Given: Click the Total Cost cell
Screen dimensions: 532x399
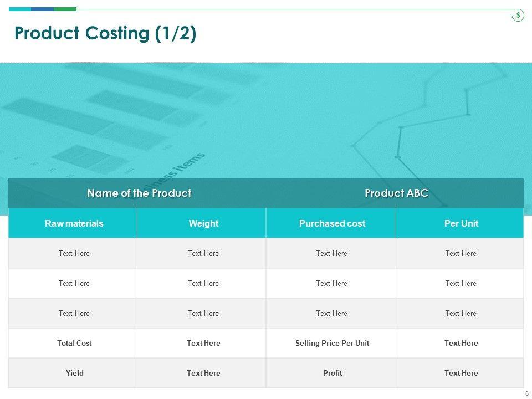Looking at the screenshot, I should point(74,344).
